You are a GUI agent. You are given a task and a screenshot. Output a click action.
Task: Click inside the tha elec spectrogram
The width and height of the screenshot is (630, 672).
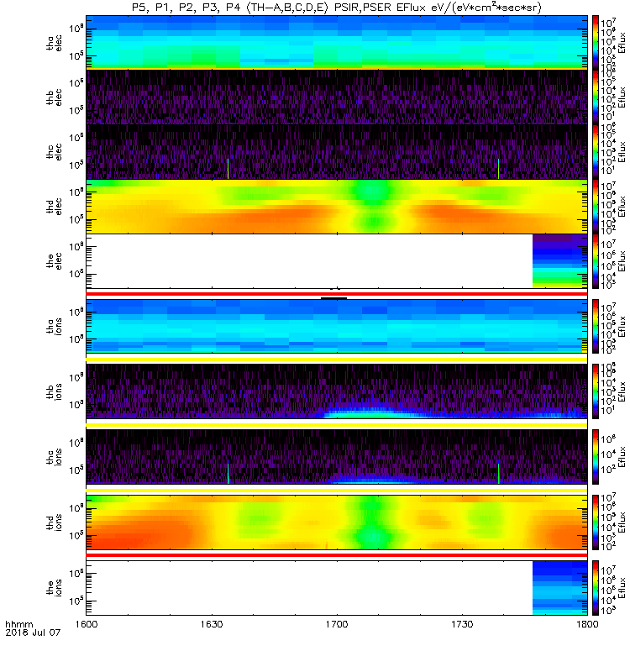[x=337, y=43]
